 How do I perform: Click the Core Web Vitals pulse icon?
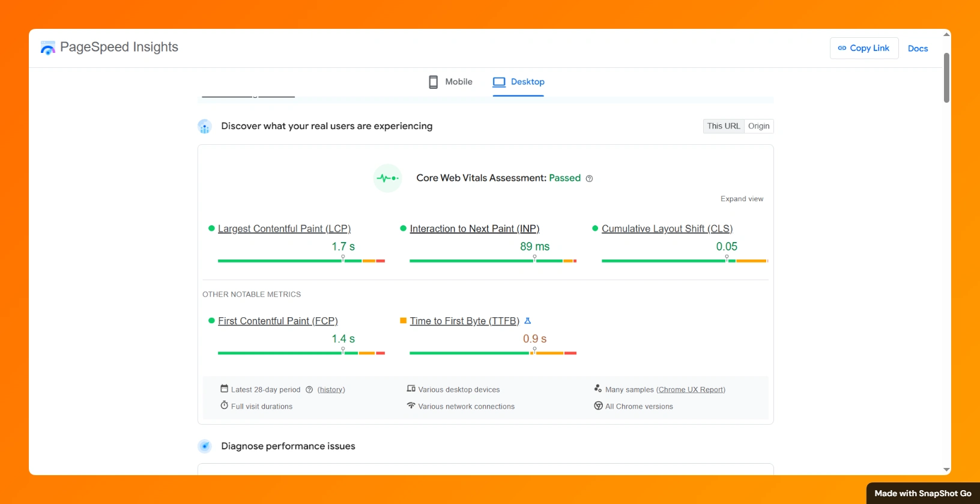coord(387,178)
